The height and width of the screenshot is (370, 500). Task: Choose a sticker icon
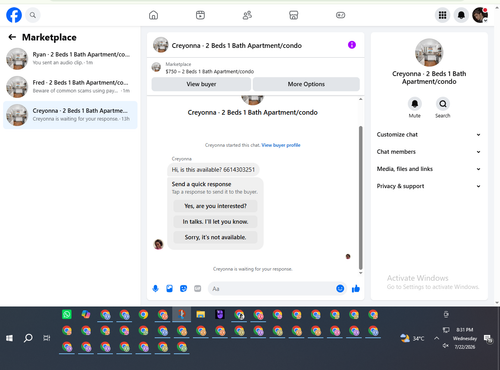[x=183, y=289]
